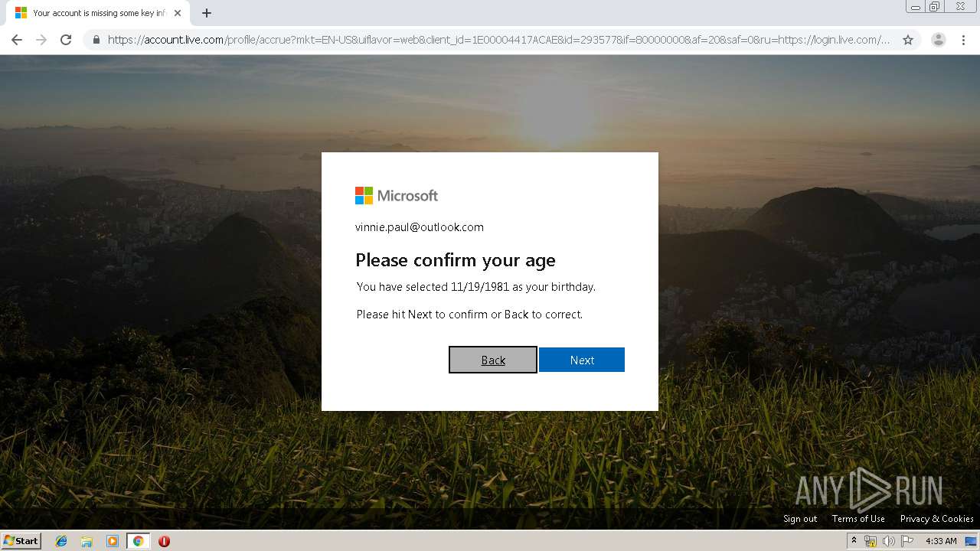Go back using the browser back arrow
This screenshot has height=551, width=980.
tap(17, 40)
